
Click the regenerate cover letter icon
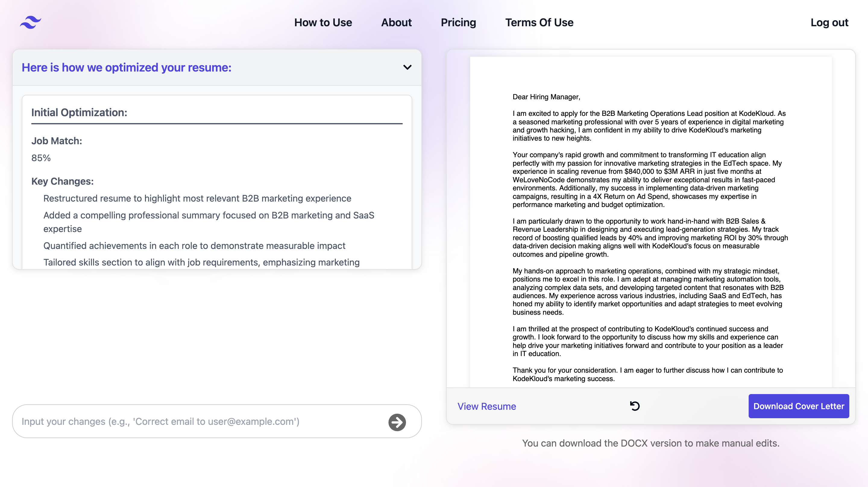pos(634,406)
